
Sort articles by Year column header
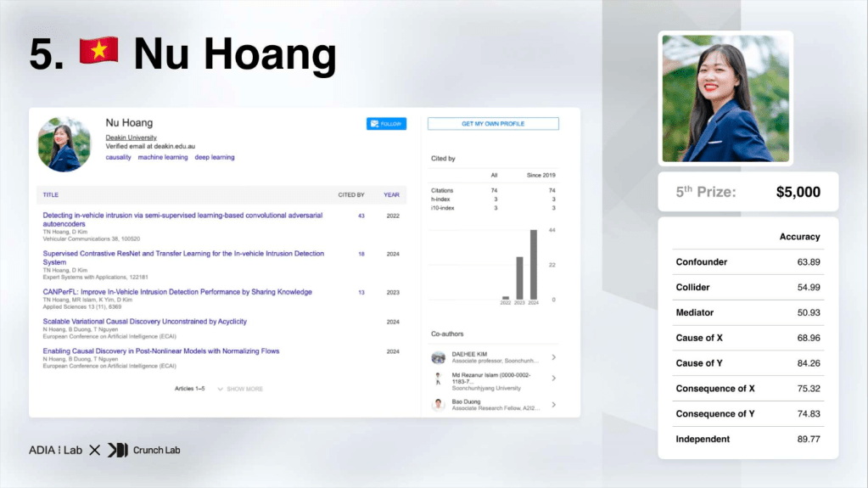click(391, 194)
